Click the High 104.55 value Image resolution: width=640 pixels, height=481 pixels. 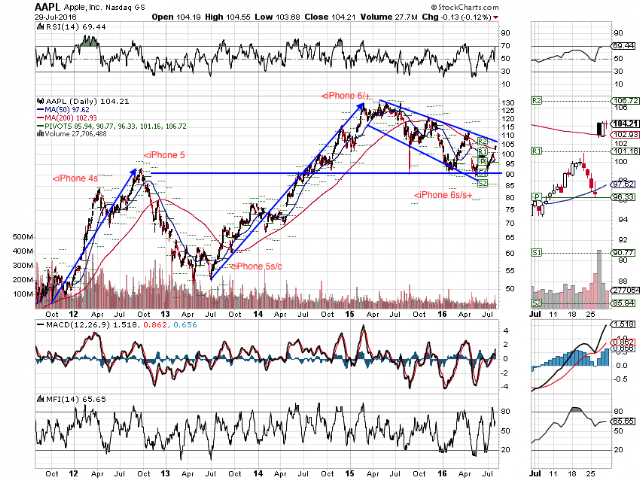coord(228,17)
